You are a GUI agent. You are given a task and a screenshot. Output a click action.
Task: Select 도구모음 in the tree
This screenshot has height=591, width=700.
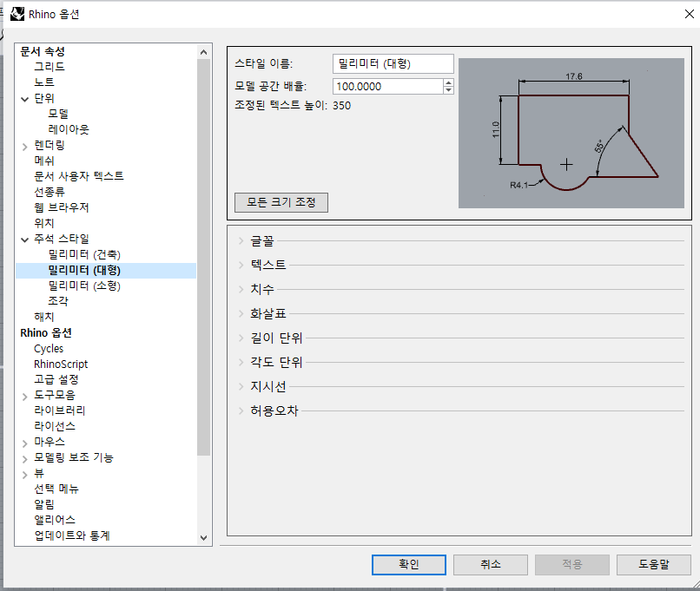click(55, 395)
